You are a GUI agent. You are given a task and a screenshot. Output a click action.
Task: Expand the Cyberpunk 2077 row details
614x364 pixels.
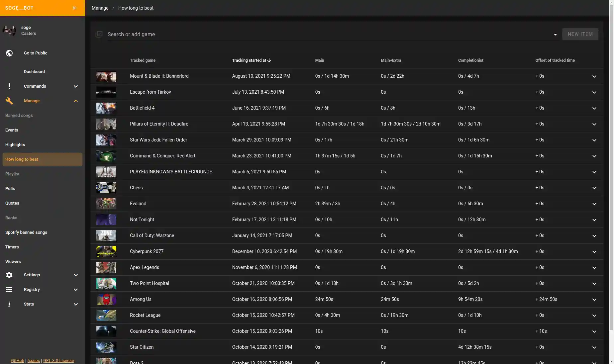pos(594,252)
